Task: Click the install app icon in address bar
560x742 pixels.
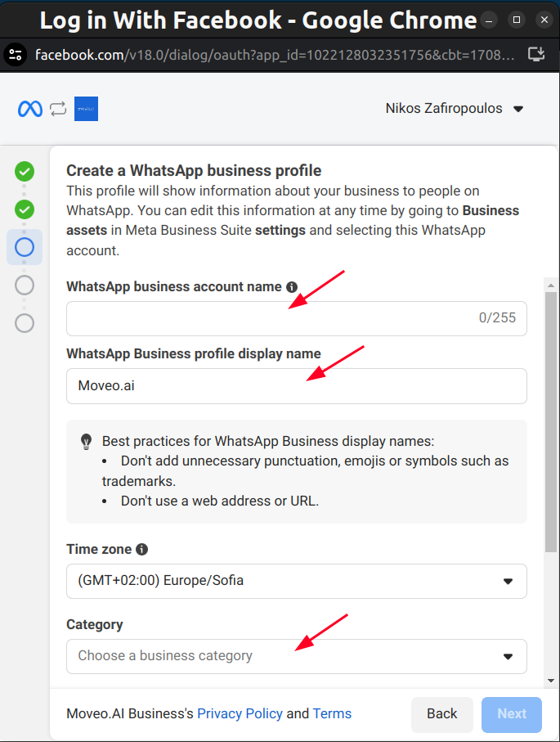Action: tap(536, 55)
